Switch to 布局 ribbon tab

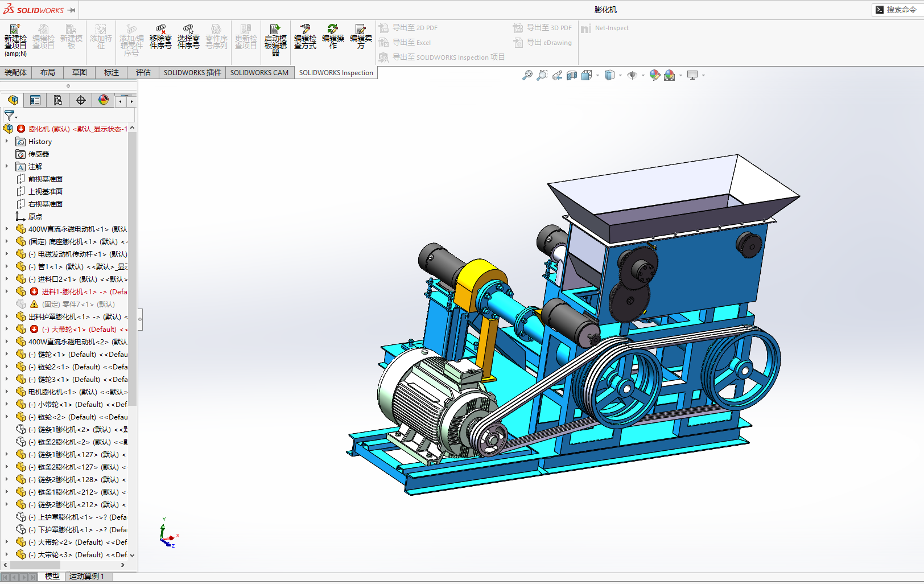click(x=48, y=72)
